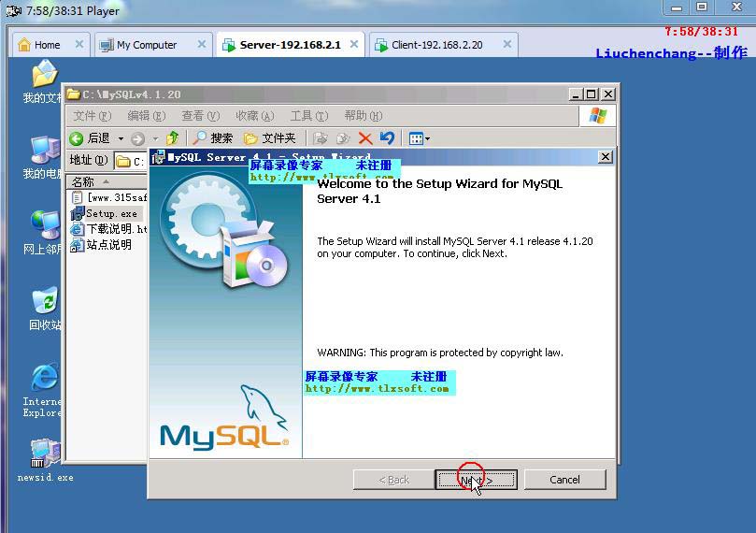Image resolution: width=756 pixels, height=533 pixels.
Task: Minimize the C:\MySQLv4.1.20 Explorer window
Action: (575, 94)
